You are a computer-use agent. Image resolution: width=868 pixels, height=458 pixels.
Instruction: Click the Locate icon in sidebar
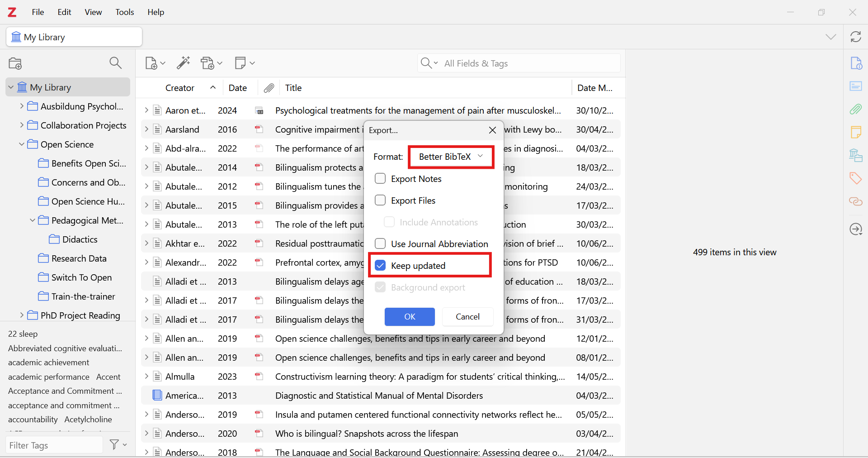[x=856, y=229]
